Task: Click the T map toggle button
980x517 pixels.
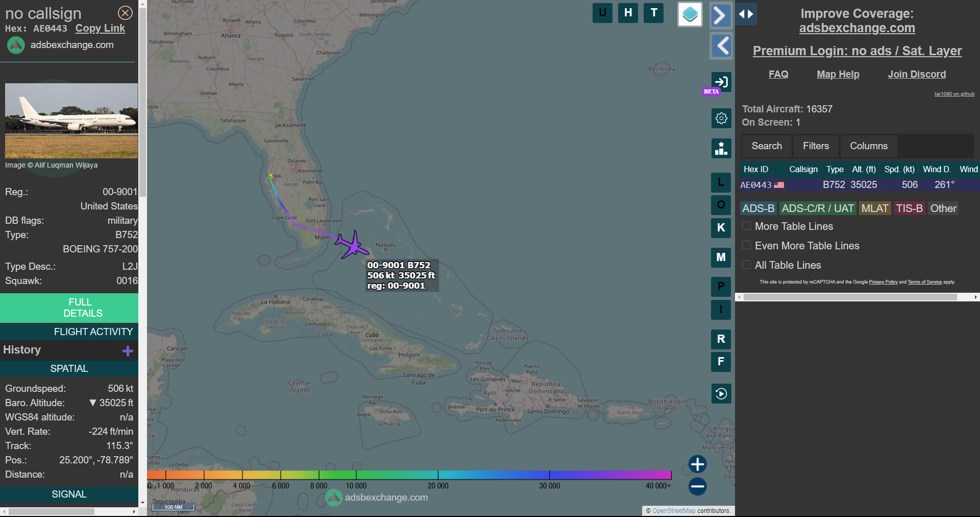Action: point(654,13)
